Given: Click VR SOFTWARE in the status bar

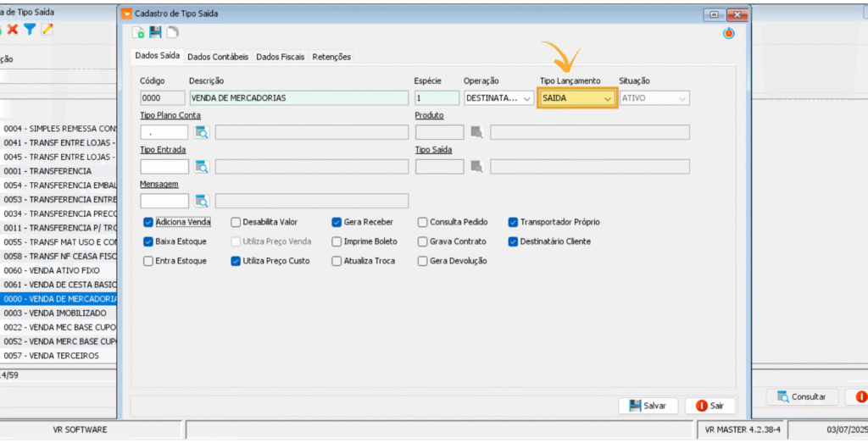Looking at the screenshot, I should click(x=81, y=429).
